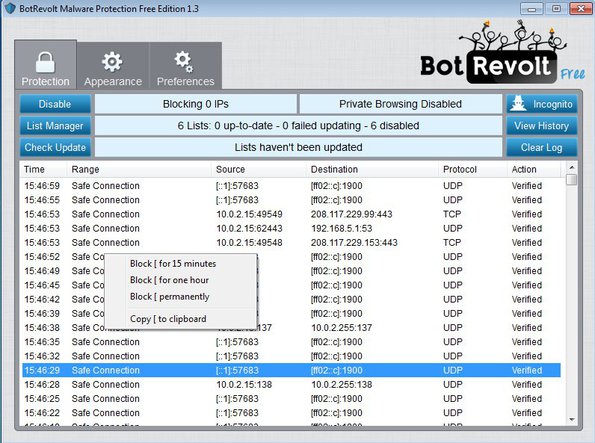Click the Incognito spy icon
The height and width of the screenshot is (443, 595).
tap(518, 104)
